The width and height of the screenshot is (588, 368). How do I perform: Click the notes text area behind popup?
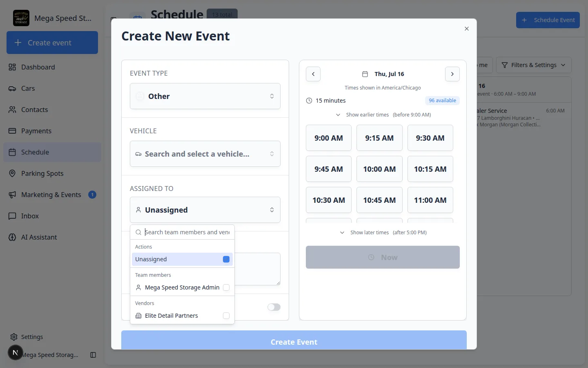(257, 269)
